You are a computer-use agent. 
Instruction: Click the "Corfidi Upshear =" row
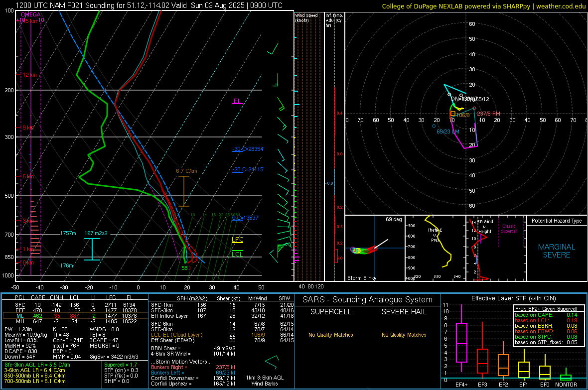coord(193,384)
